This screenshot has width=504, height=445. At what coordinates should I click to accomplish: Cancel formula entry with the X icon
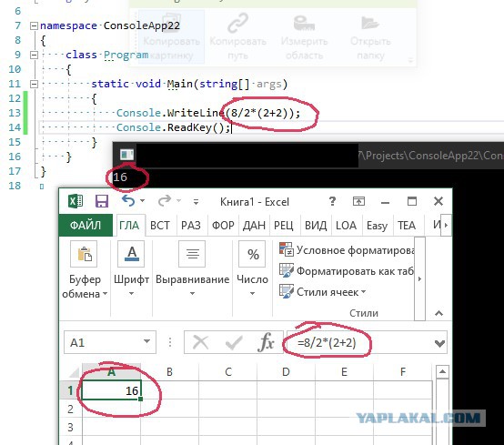(x=200, y=342)
